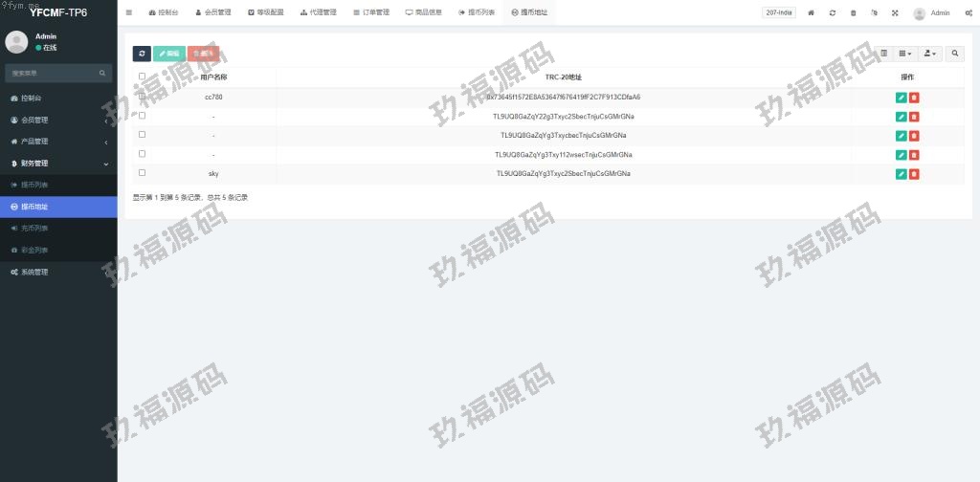The image size is (980, 482).
Task: Click the red 删除 button
Action: pos(203,55)
